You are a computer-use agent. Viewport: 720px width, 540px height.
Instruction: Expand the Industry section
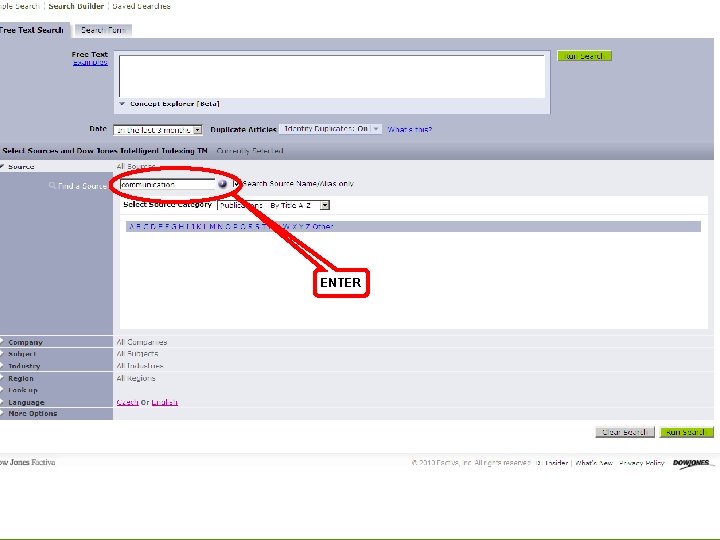pos(2,366)
